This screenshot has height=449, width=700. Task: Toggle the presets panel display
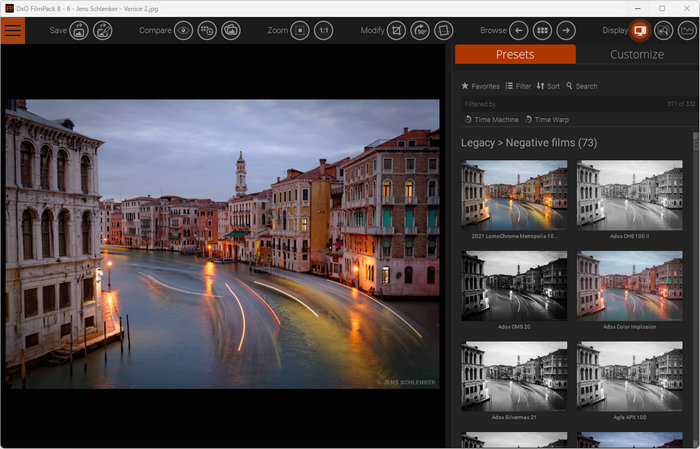pyautogui.click(x=640, y=30)
